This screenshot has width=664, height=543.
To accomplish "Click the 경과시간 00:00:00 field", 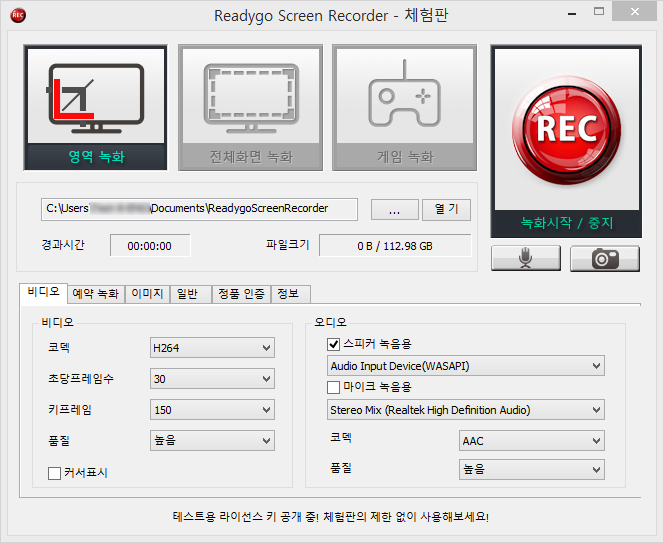I will [x=150, y=246].
